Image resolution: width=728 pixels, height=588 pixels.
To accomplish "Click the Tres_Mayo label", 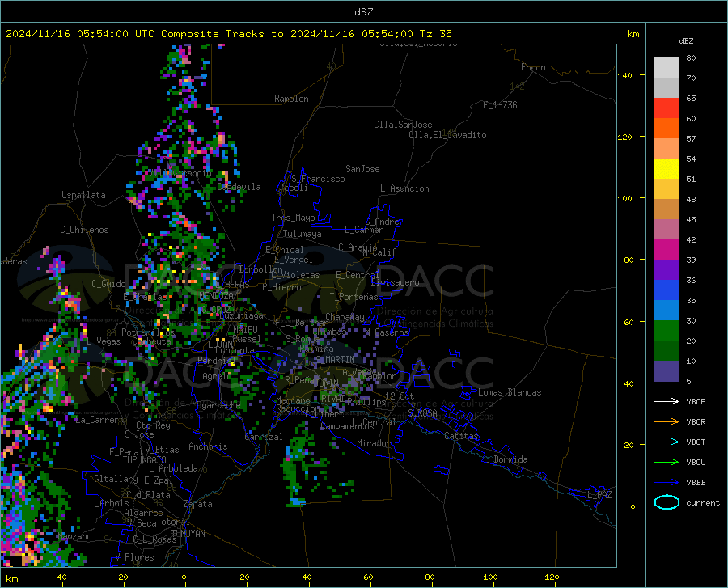I will click(293, 218).
